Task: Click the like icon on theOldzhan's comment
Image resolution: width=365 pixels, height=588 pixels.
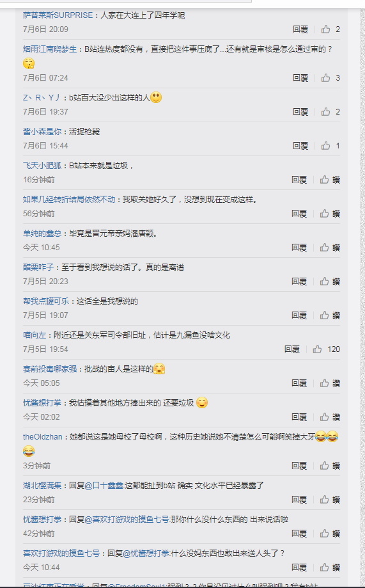Action: [324, 466]
